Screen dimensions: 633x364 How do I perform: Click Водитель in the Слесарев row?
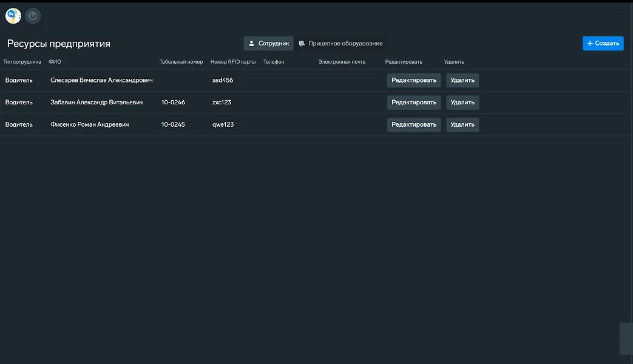tap(19, 80)
